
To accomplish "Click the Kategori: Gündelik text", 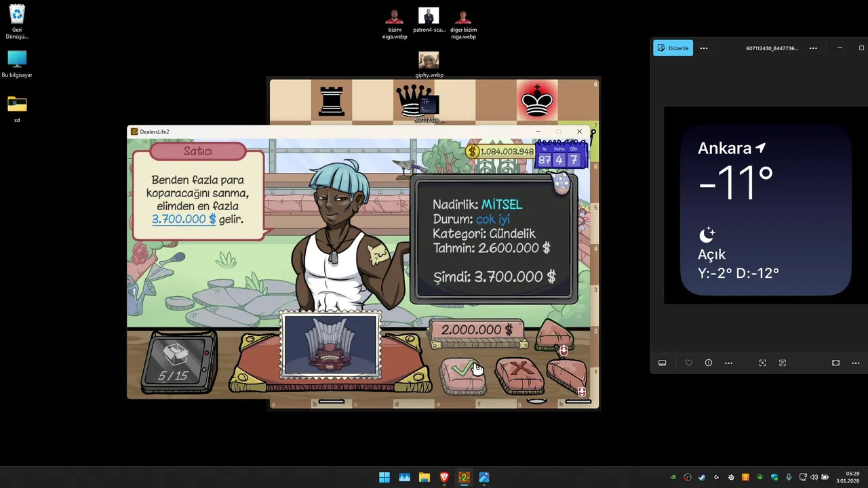I will click(x=484, y=234).
